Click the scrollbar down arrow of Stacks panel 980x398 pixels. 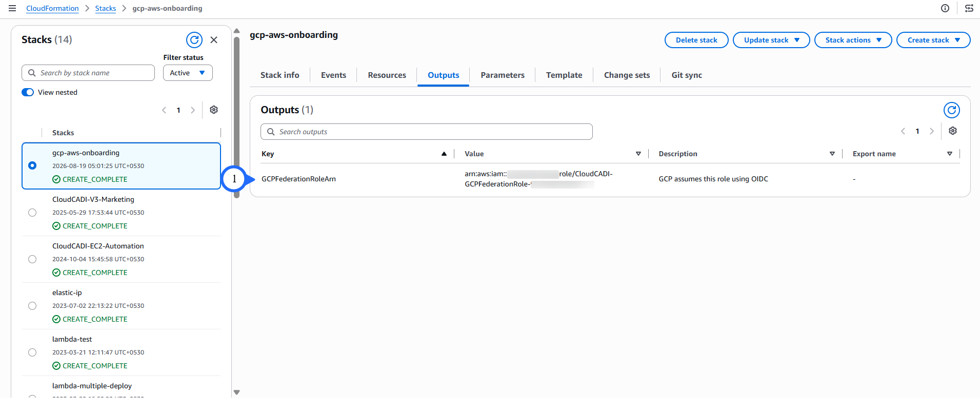236,392
